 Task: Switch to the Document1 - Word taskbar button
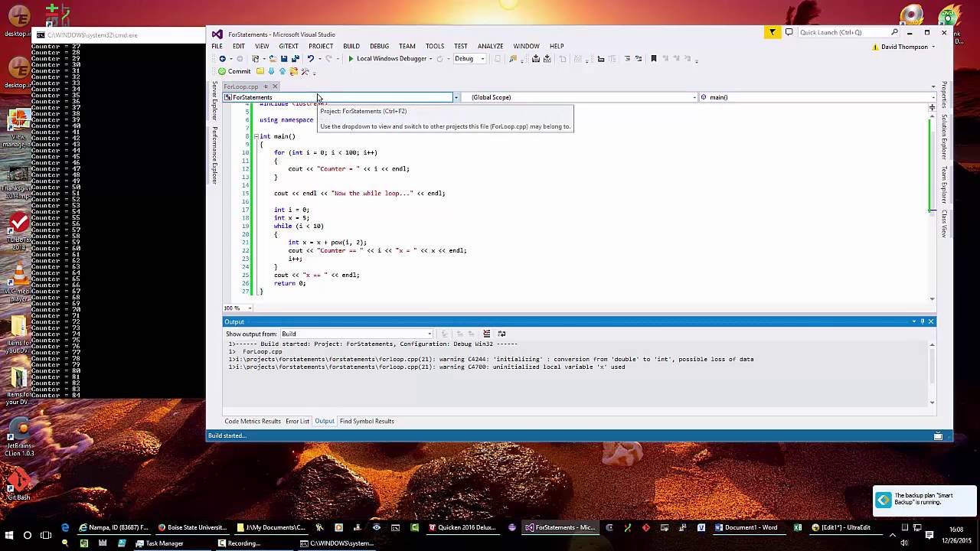[x=746, y=527]
